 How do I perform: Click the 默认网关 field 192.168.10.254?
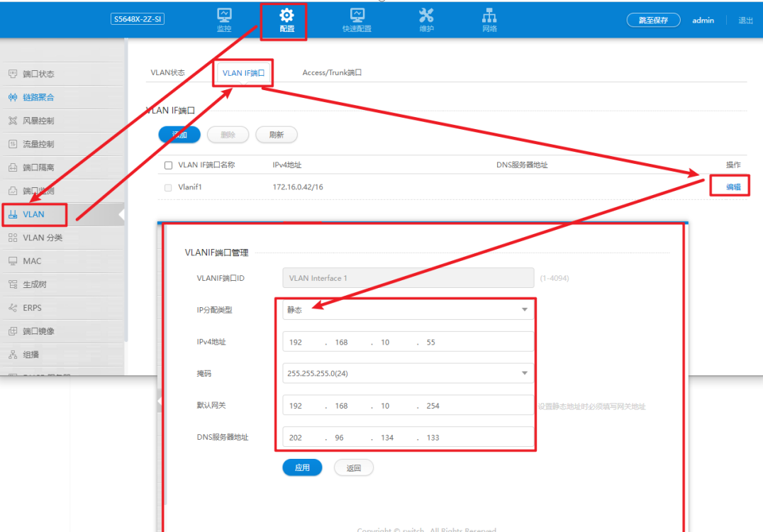click(x=408, y=406)
